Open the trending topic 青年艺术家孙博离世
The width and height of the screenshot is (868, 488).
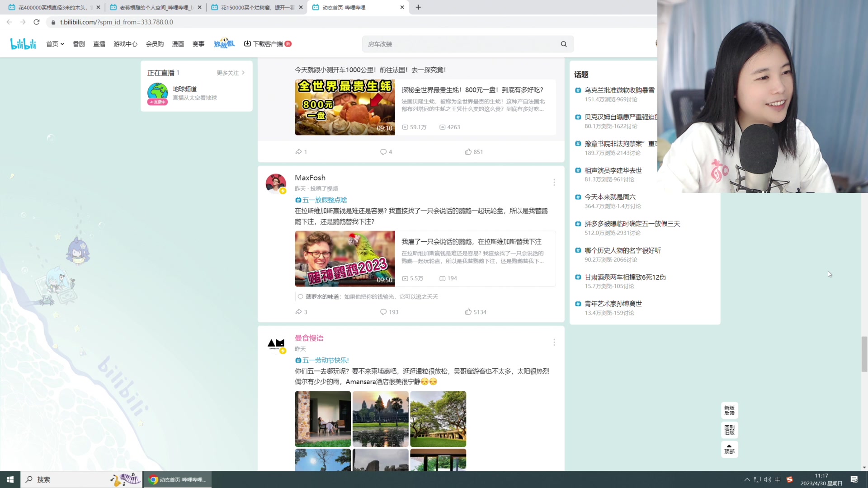tap(613, 304)
